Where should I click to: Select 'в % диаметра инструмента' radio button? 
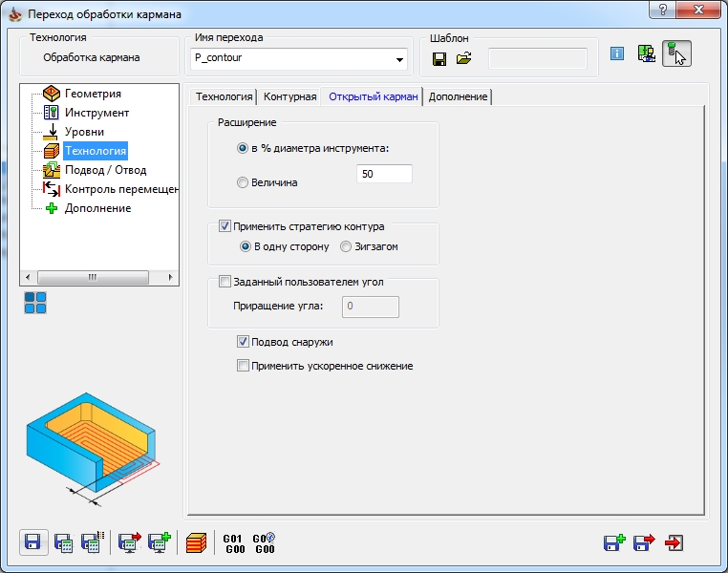243,148
